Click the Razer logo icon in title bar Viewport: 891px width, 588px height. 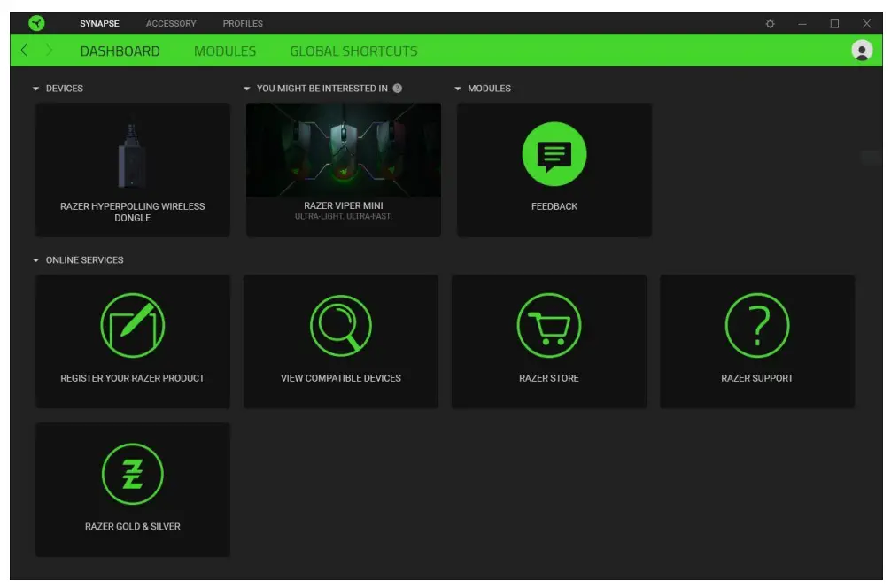pos(36,23)
